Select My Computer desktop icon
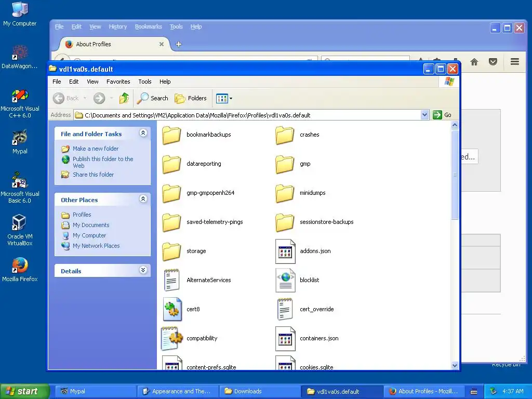The width and height of the screenshot is (532, 399). (x=20, y=14)
